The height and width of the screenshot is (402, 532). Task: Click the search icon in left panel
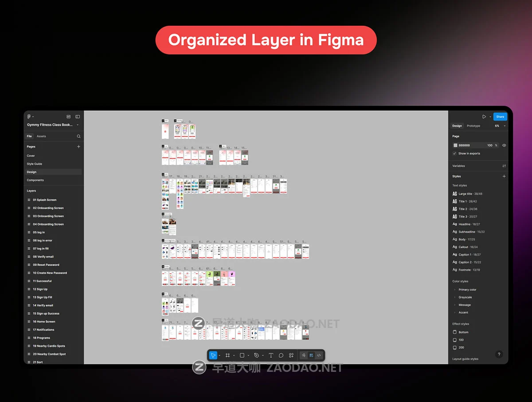tap(78, 137)
